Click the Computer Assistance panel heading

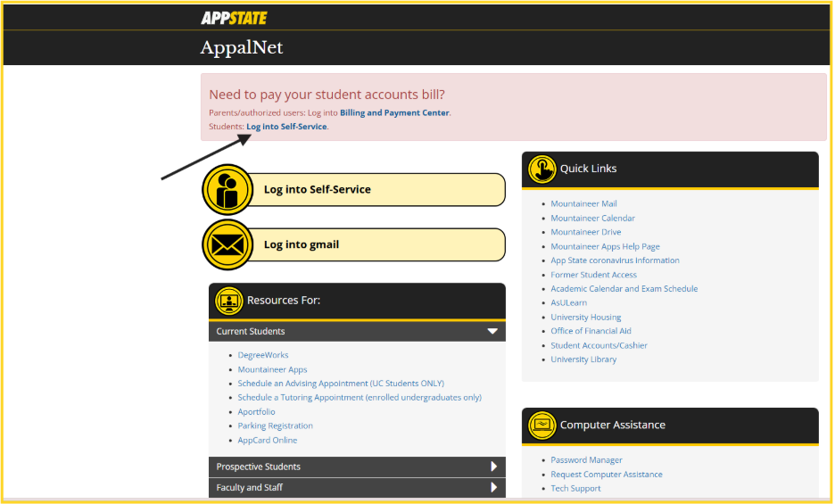(612, 426)
